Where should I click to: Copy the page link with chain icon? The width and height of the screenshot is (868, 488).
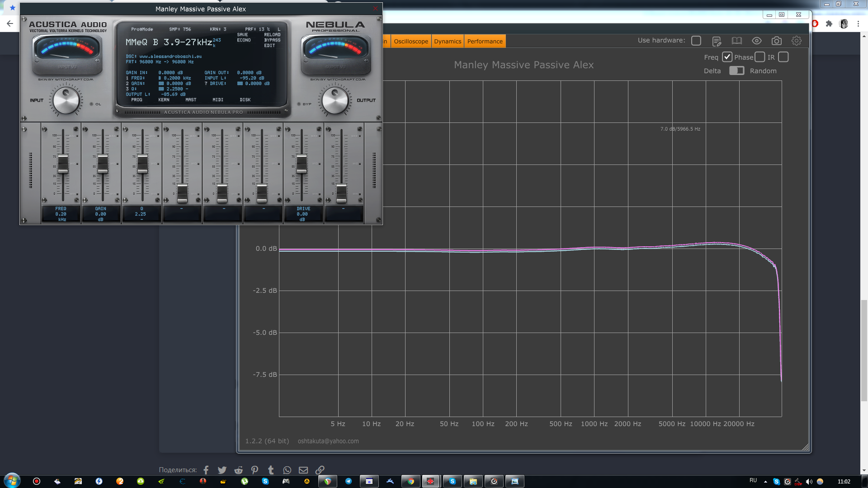[320, 470]
